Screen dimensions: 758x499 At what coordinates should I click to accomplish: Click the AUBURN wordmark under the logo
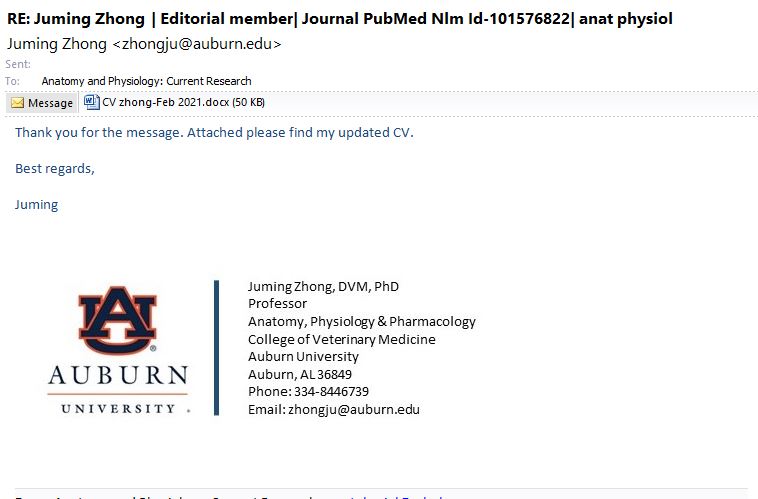118,376
